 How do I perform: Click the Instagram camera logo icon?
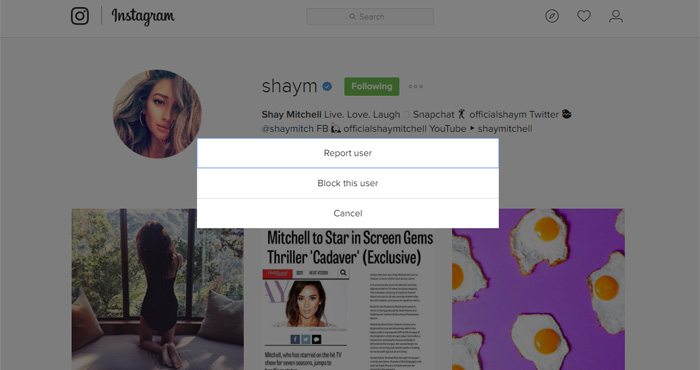(80, 16)
